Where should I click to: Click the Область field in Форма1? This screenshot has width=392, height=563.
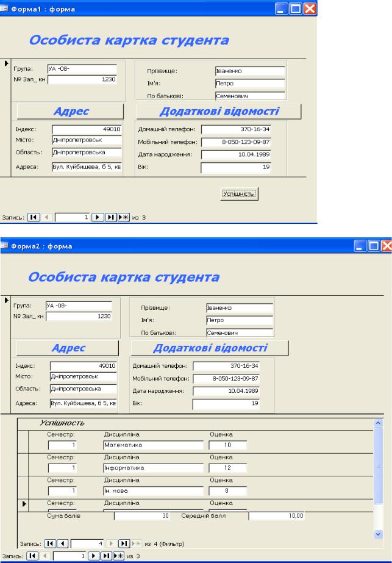87,152
